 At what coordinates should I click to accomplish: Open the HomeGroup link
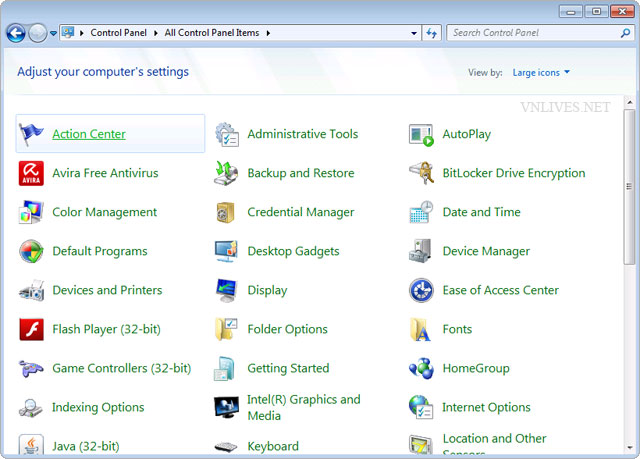point(476,368)
